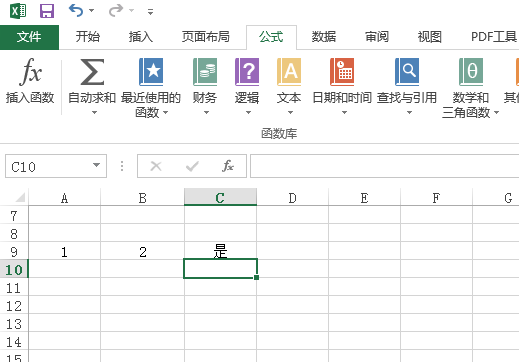The height and width of the screenshot is (362, 519).
Task: Select cell C9 containing 是
Action: tap(220, 251)
